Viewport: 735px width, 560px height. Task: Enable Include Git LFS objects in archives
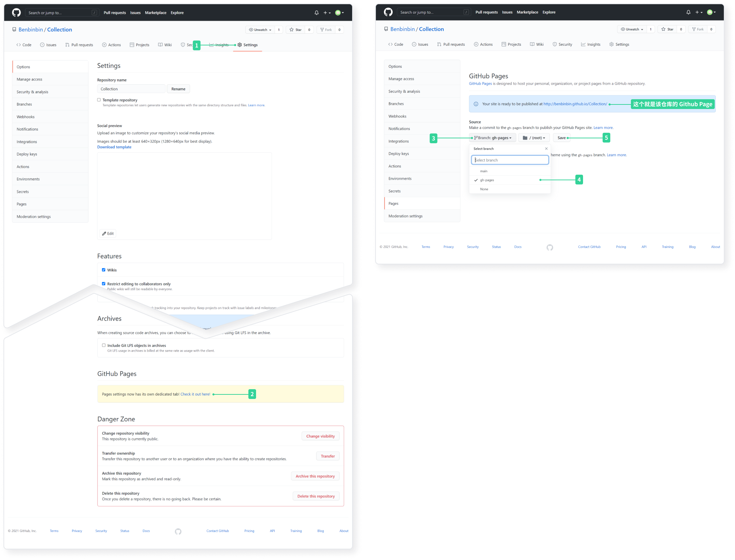click(x=104, y=345)
